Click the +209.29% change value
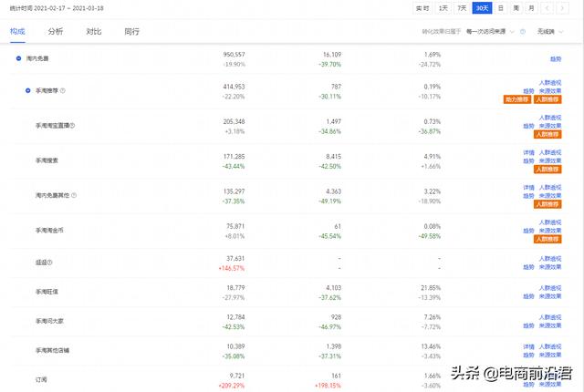Viewport: 584px width, 392px height. [x=231, y=386]
